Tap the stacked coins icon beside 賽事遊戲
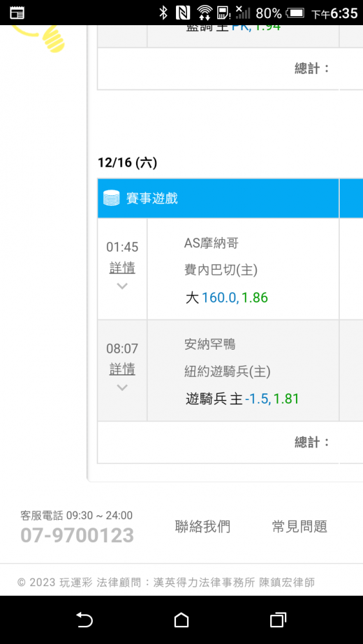 (x=111, y=198)
